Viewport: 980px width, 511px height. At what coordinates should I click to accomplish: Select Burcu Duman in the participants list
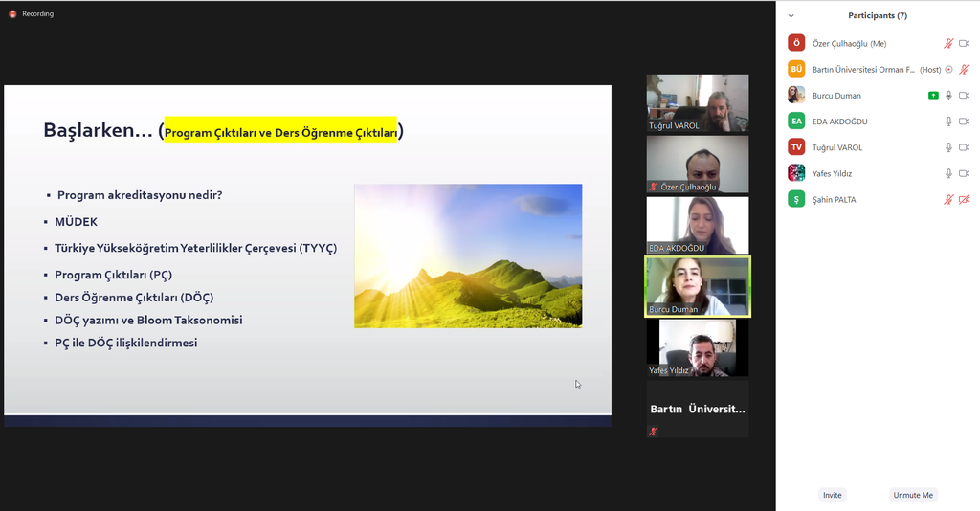pos(837,96)
